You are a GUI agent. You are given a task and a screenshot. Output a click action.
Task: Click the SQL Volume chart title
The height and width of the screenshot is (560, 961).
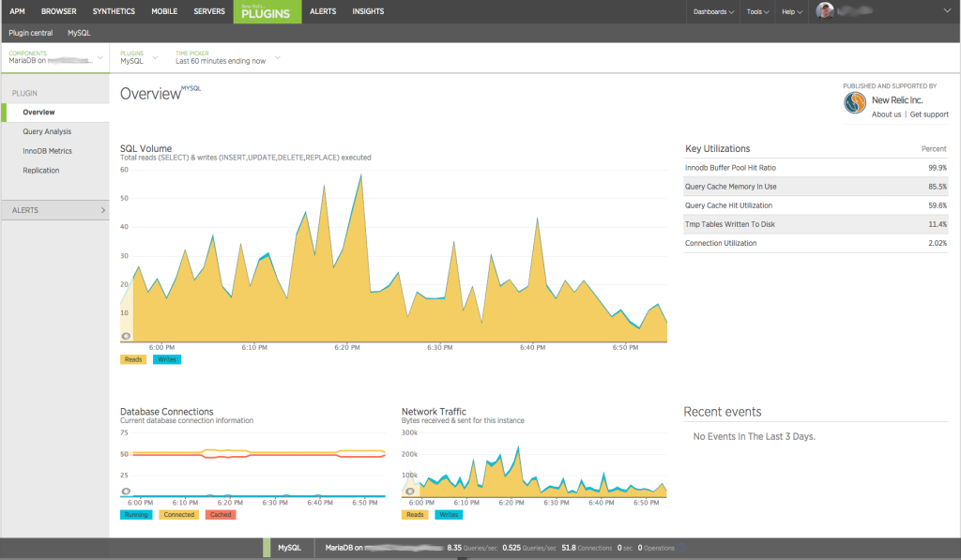point(145,148)
